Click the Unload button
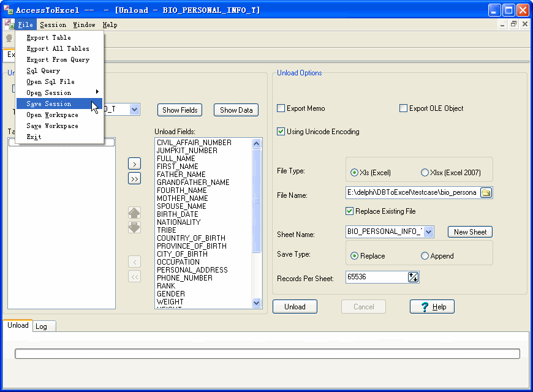Screen dimensions: 533x392 pyautogui.click(x=295, y=307)
